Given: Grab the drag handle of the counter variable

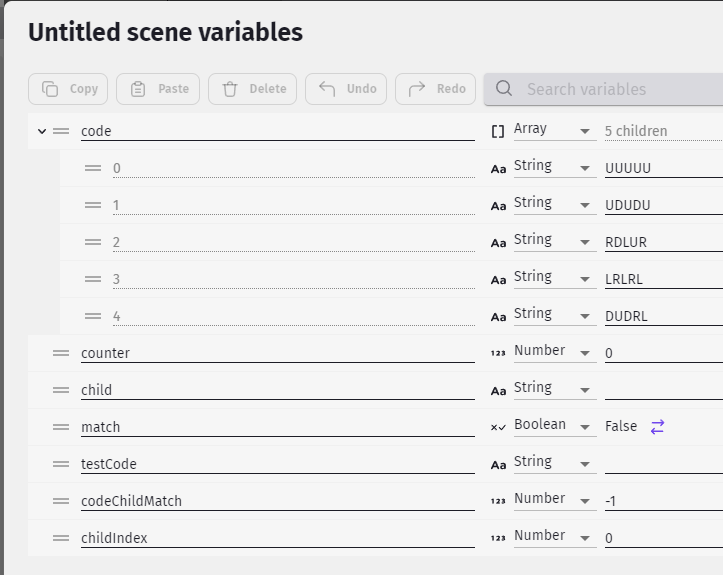Looking at the screenshot, I should (61, 353).
